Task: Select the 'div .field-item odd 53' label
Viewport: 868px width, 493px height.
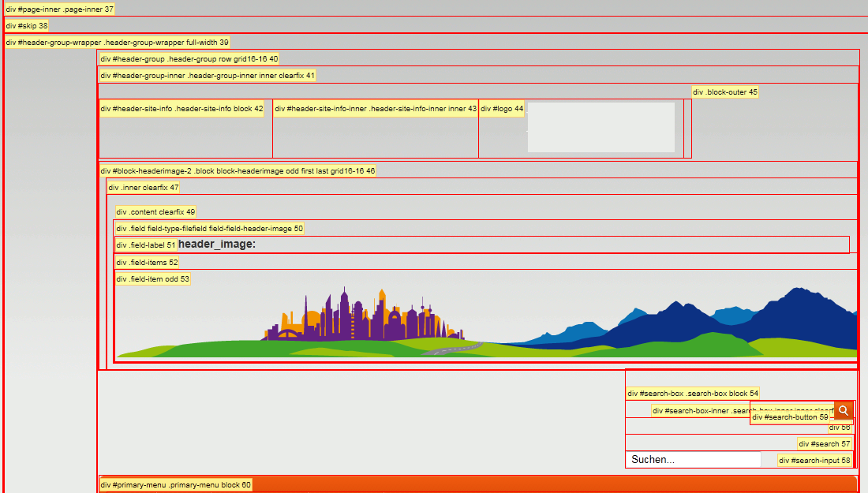Action: [152, 279]
